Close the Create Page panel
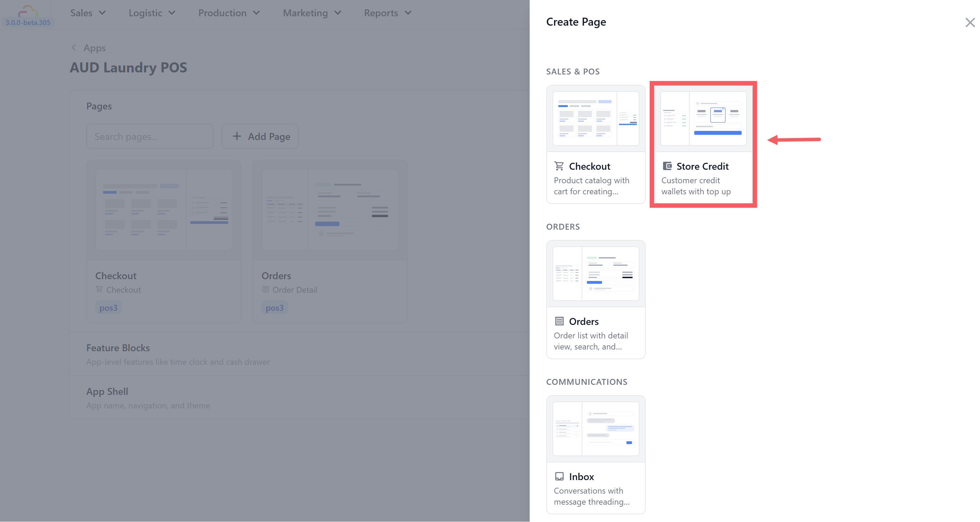This screenshot has height=522, width=980. pyautogui.click(x=970, y=23)
